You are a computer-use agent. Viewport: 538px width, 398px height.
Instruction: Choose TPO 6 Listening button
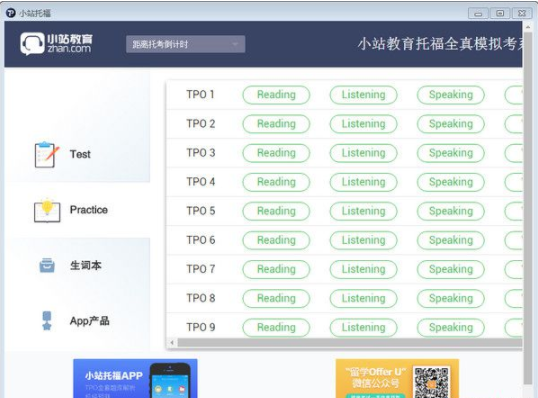tap(363, 240)
